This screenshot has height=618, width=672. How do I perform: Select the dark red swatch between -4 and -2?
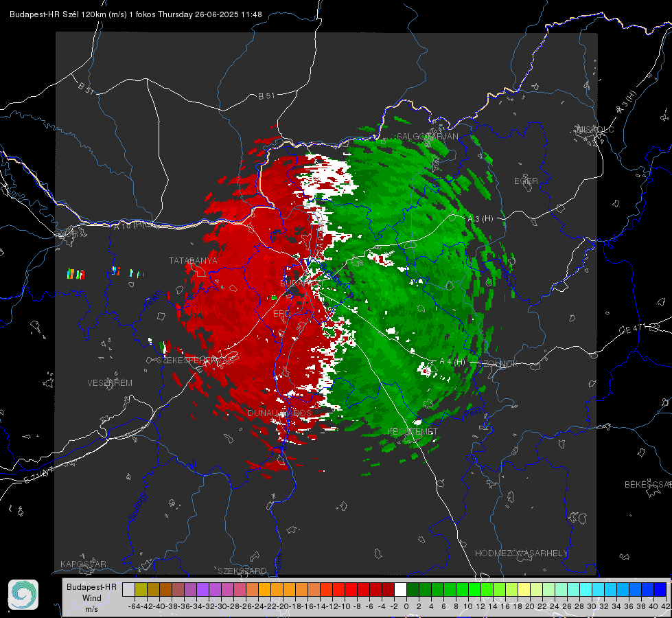pyautogui.click(x=388, y=590)
